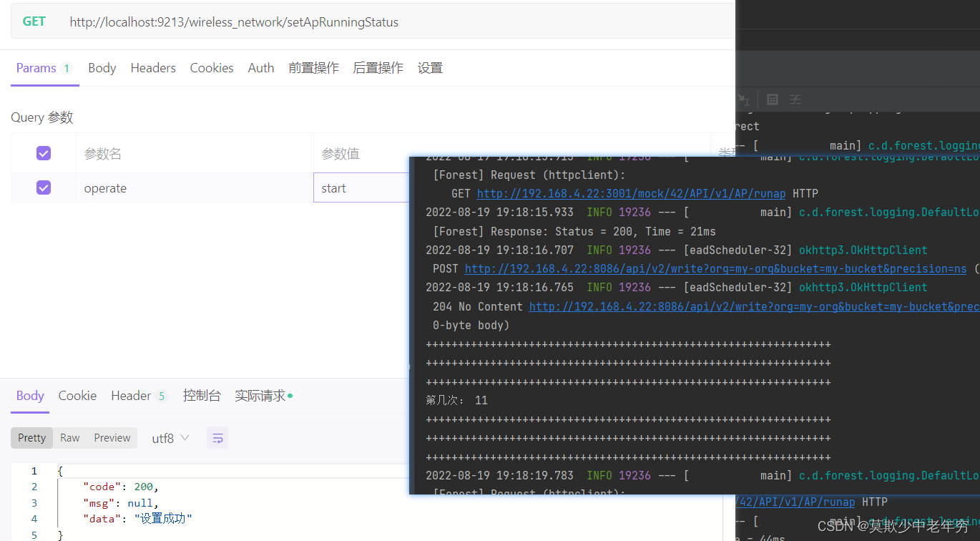Click the operate parameter name cell
980x541 pixels.
pos(195,188)
